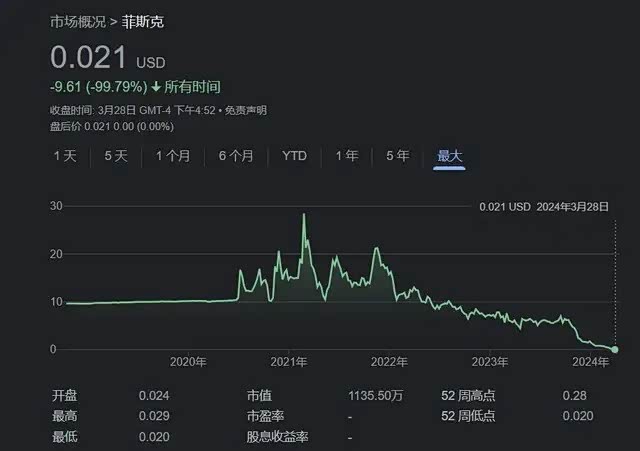The image size is (640, 451).
Task: Switch the chart to 6个月
Action: coord(236,156)
